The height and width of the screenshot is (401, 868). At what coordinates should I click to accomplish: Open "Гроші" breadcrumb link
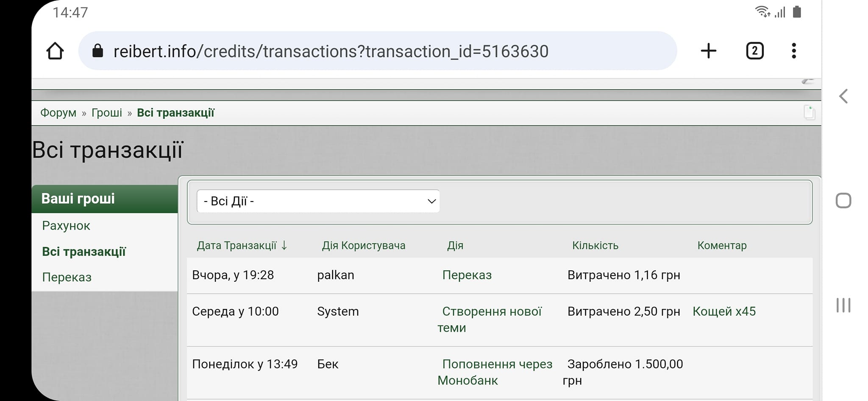[107, 113]
